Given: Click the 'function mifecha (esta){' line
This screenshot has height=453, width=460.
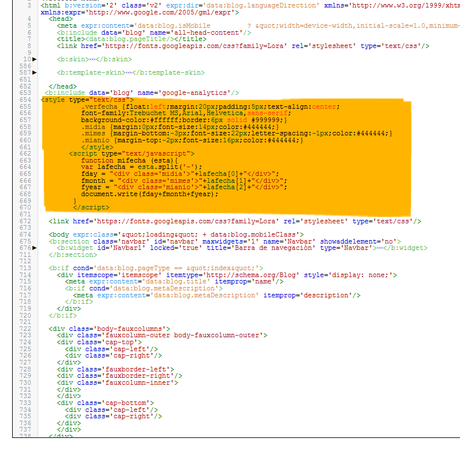Looking at the screenshot, I should [x=130, y=160].
